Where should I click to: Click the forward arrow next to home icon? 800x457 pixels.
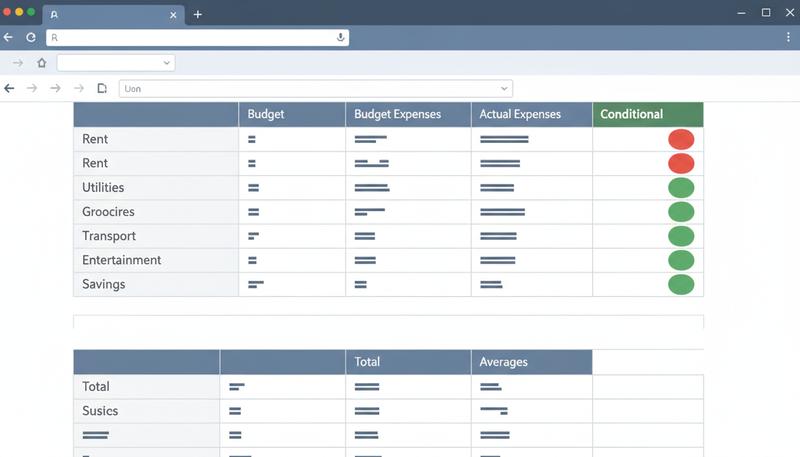18,63
